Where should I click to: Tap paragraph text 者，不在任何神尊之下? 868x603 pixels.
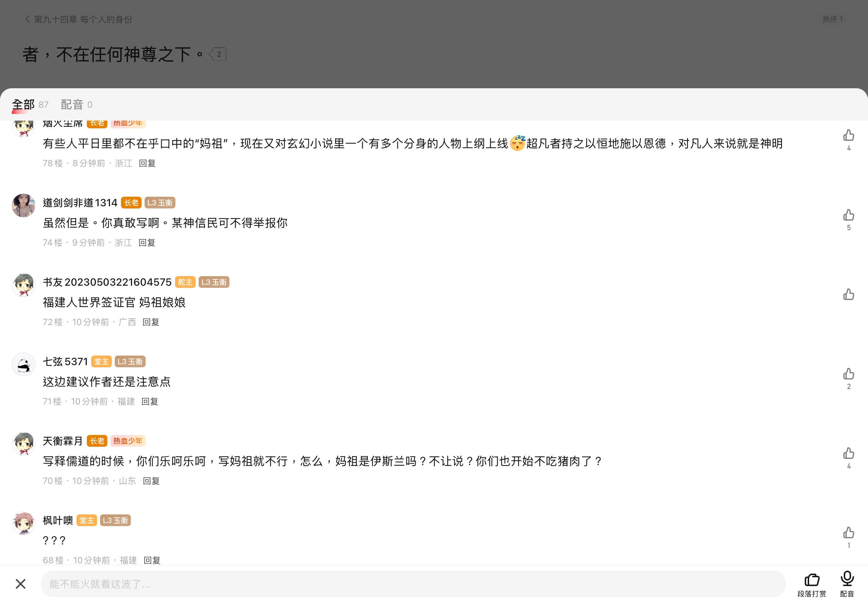[x=113, y=54]
